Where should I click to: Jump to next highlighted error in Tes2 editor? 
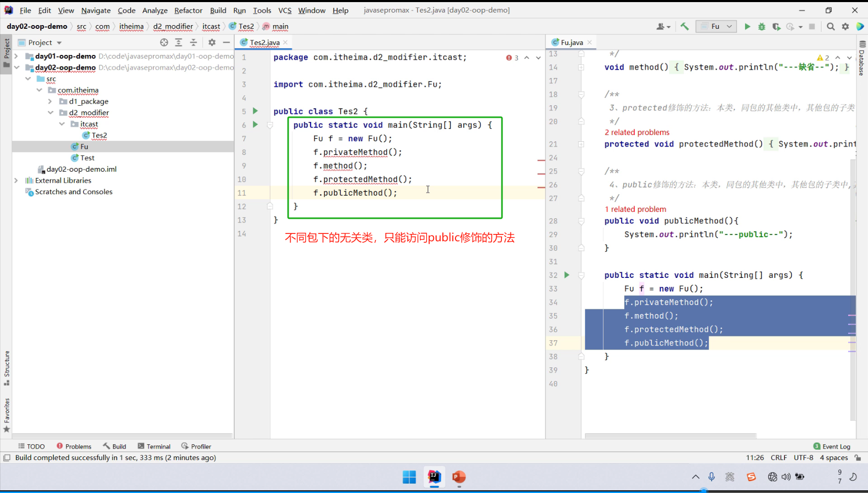[x=539, y=58]
